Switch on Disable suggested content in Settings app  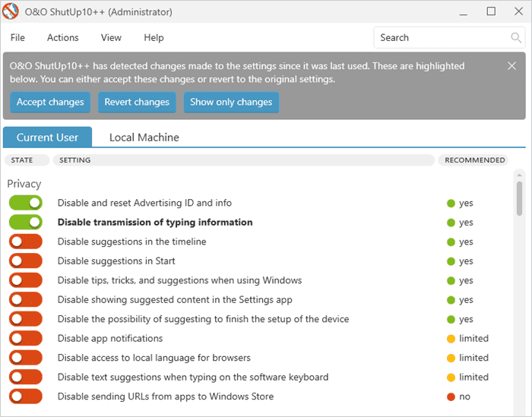point(26,299)
